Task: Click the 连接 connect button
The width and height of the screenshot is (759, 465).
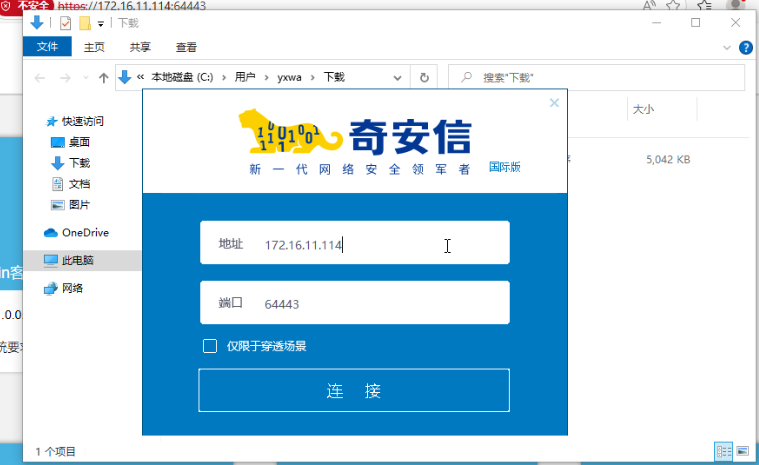Action: [x=354, y=390]
